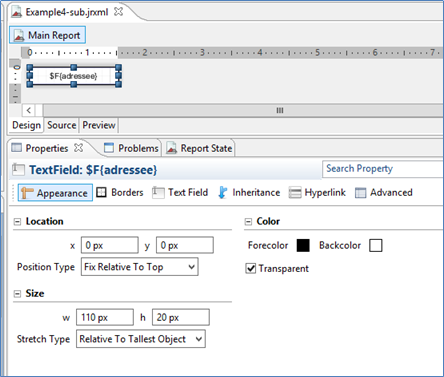
Task: Close the Example4-sub.jrxml editor tab
Action: pyautogui.click(x=118, y=12)
